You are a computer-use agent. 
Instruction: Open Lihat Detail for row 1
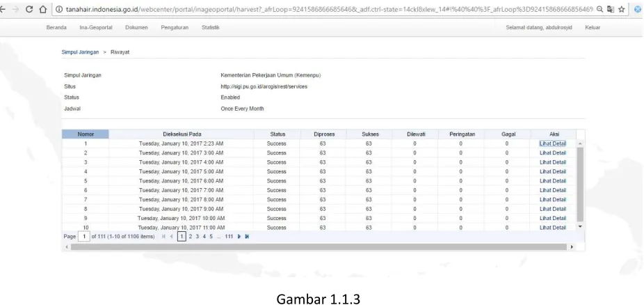(552, 143)
